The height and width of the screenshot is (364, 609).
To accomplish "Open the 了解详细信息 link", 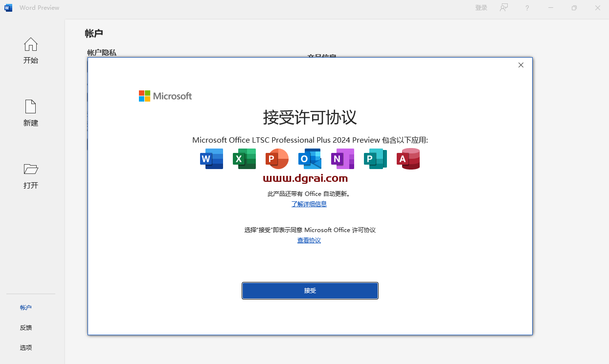I will click(x=309, y=204).
